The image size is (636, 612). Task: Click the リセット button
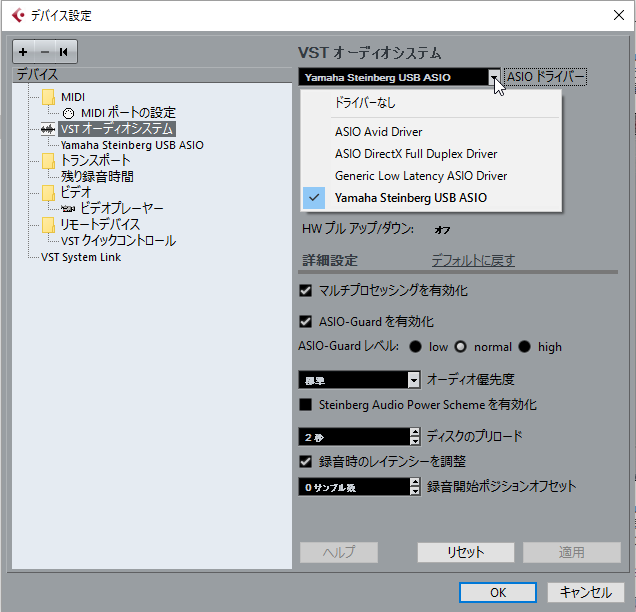(465, 552)
